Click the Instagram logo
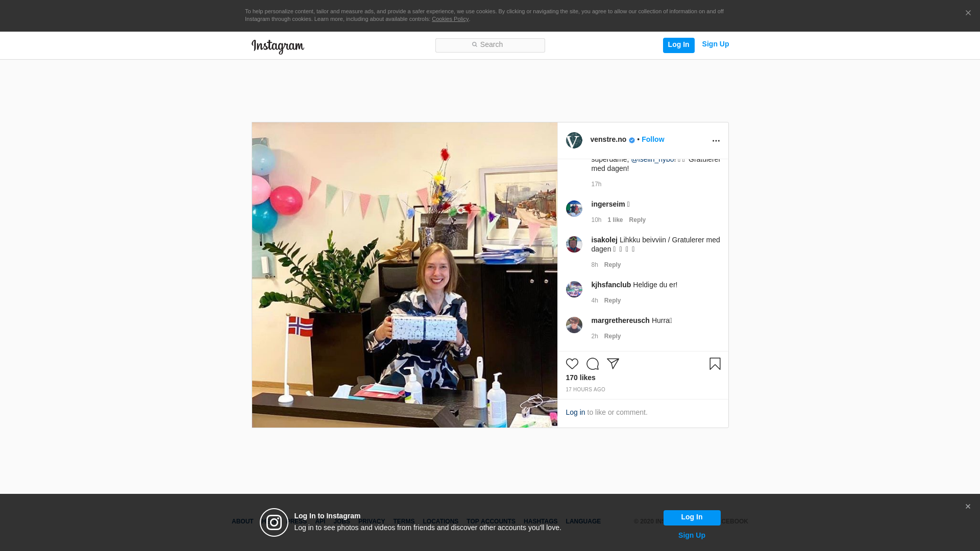Image resolution: width=980 pixels, height=551 pixels. [x=278, y=46]
